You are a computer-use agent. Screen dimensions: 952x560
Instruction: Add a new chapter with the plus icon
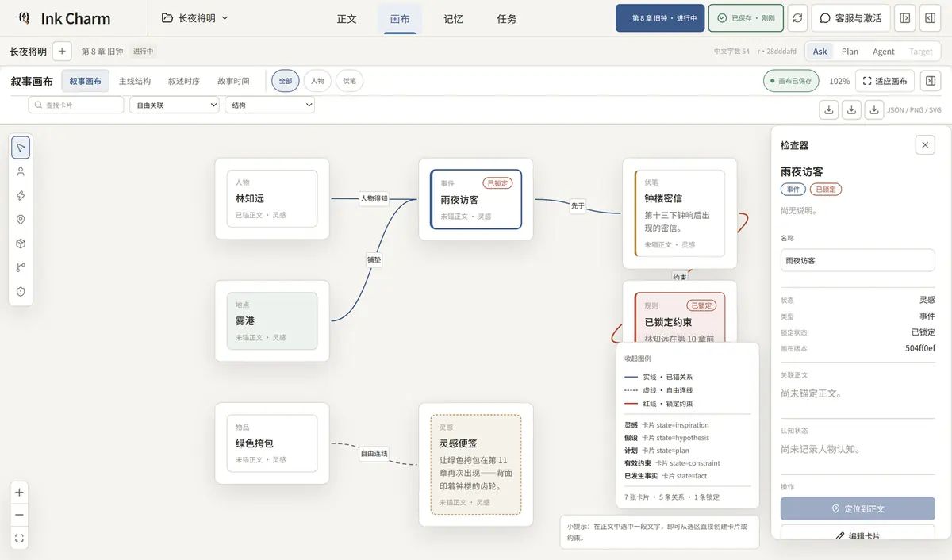click(x=63, y=52)
